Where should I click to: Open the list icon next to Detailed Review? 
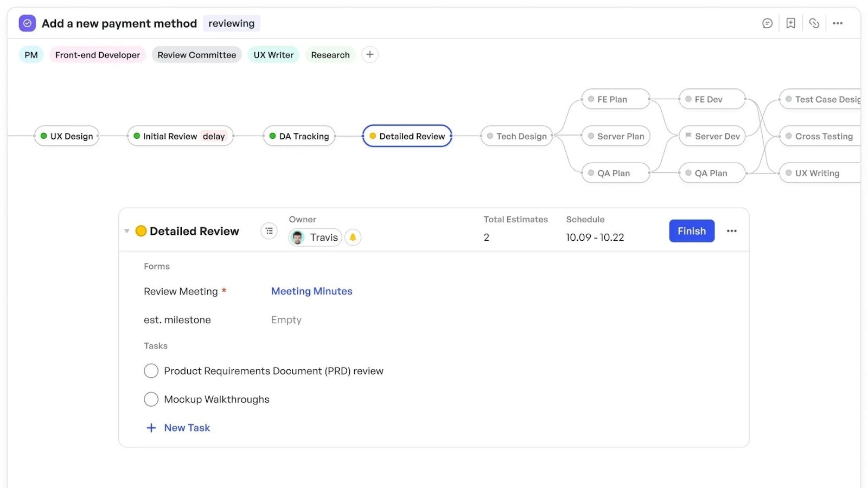269,231
